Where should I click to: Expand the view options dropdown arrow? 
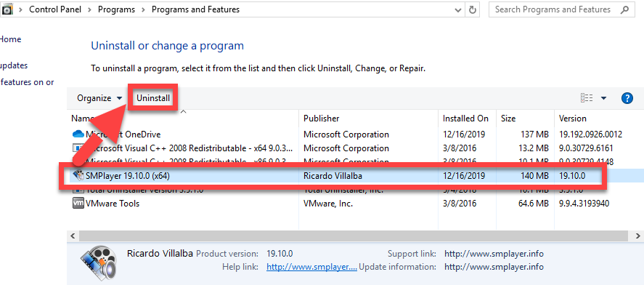coord(603,98)
